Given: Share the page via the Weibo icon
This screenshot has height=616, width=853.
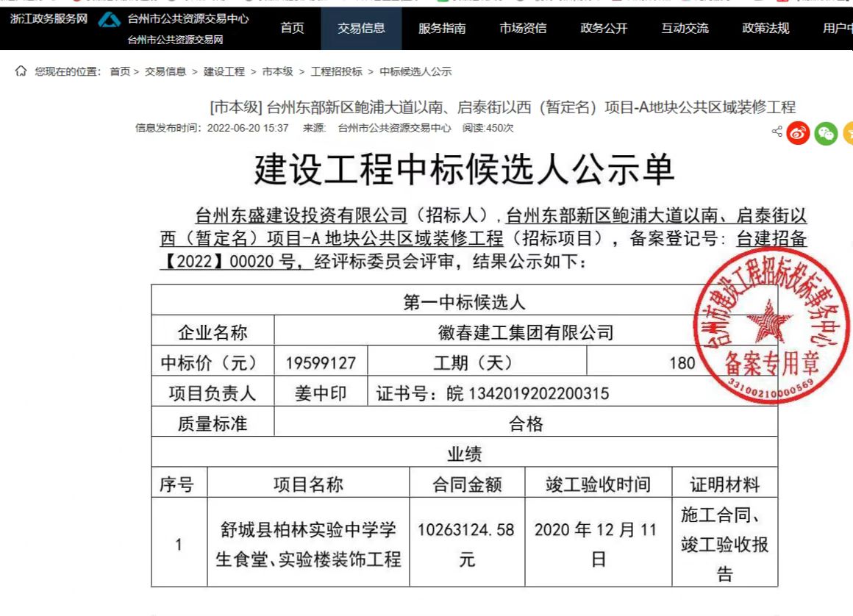Looking at the screenshot, I should (798, 133).
